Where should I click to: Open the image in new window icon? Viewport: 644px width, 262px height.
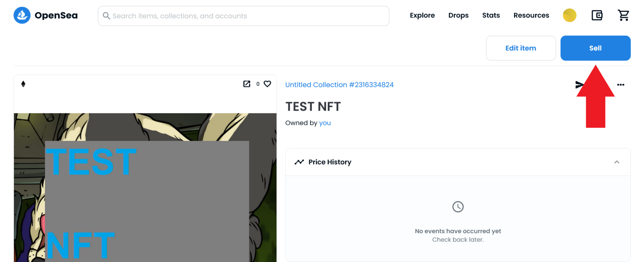[x=246, y=84]
